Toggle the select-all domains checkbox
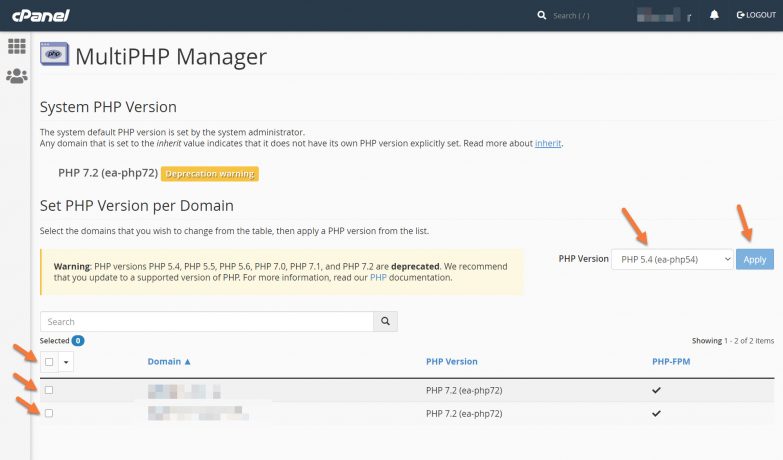Viewport: 783px width, 460px height. 48,362
